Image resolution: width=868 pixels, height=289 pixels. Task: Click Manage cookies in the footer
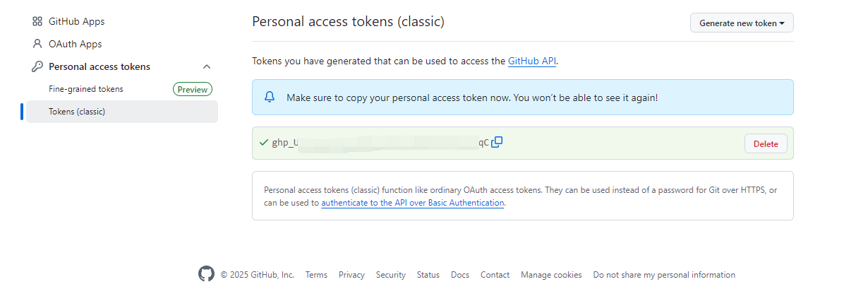(551, 275)
